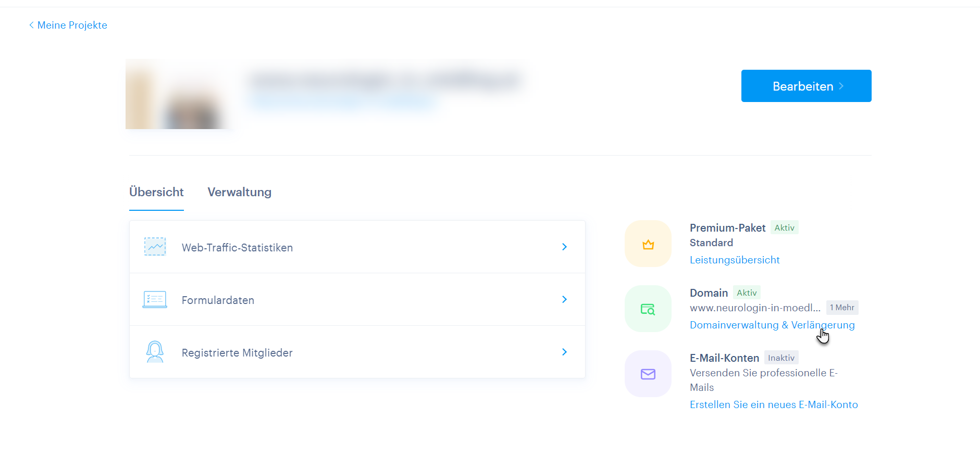Open Domainverwaltung & Verlängerung link

(x=772, y=325)
